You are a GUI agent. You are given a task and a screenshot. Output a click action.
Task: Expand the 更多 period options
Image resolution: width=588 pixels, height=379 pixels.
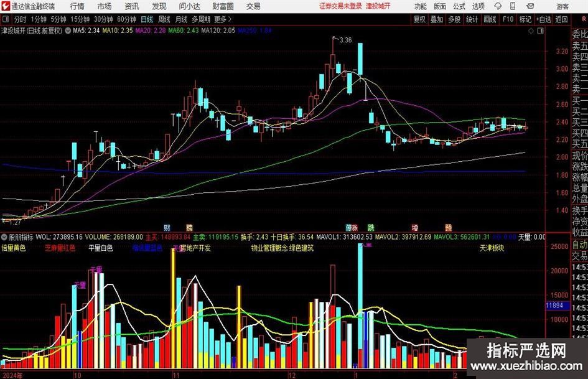click(223, 19)
